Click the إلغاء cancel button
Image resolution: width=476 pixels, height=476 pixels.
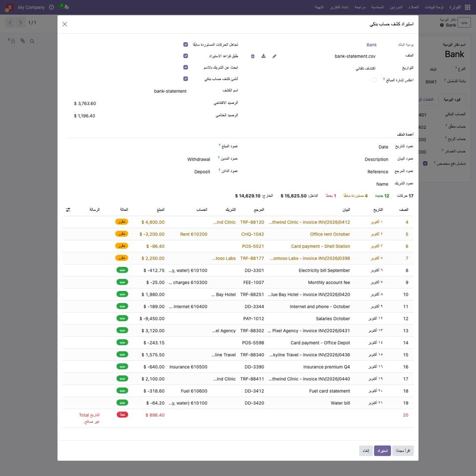366,451
